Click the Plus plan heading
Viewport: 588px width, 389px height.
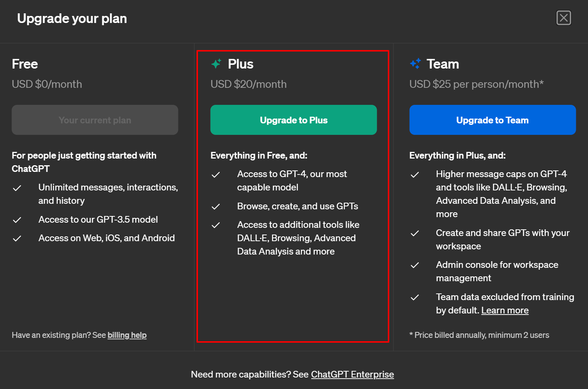click(x=241, y=64)
